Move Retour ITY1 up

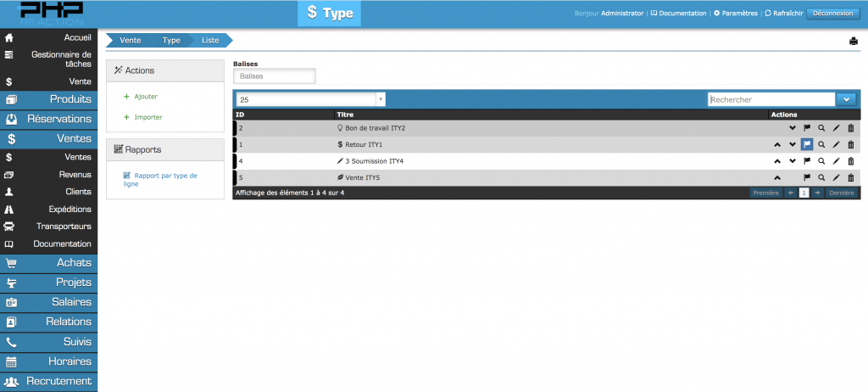tap(777, 145)
